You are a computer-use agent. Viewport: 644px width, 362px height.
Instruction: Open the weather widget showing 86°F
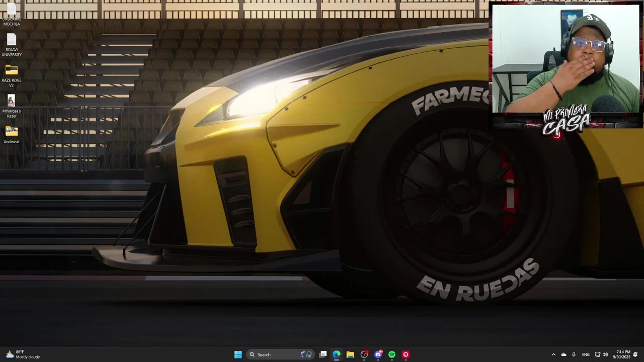pyautogui.click(x=23, y=354)
